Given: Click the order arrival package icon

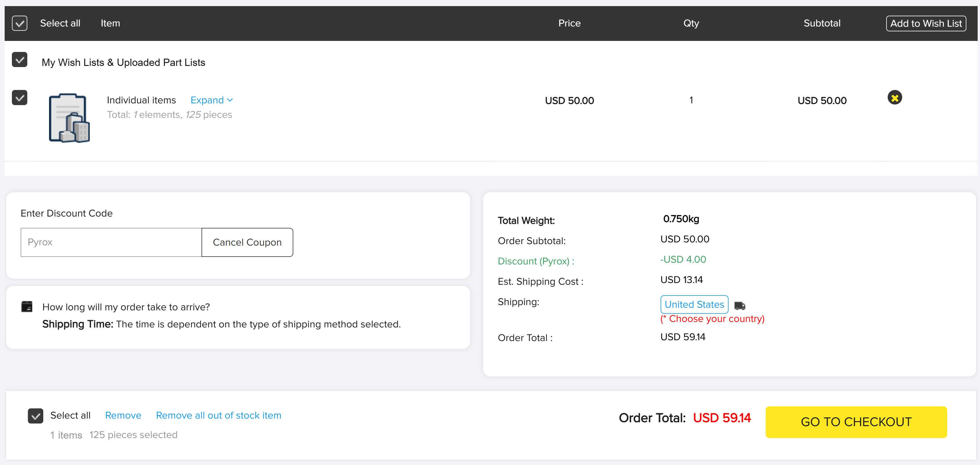Looking at the screenshot, I should pyautogui.click(x=27, y=307).
